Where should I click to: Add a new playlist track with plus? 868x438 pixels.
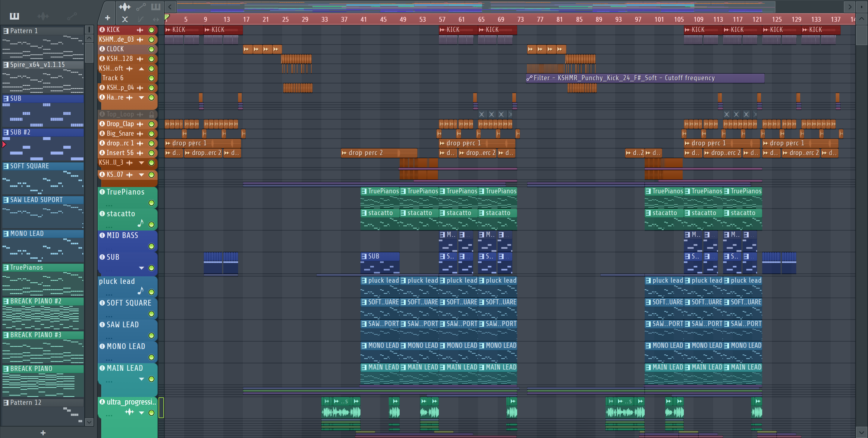pyautogui.click(x=108, y=18)
